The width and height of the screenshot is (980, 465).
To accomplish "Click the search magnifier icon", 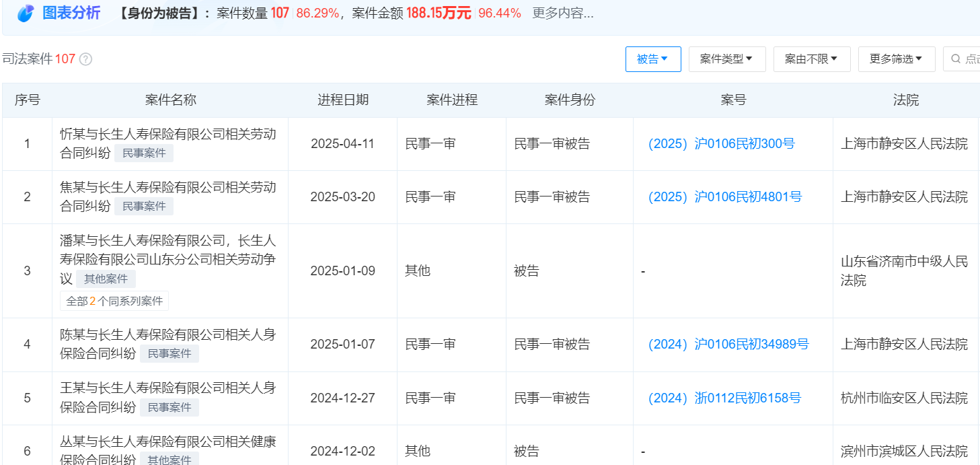I will click(956, 59).
